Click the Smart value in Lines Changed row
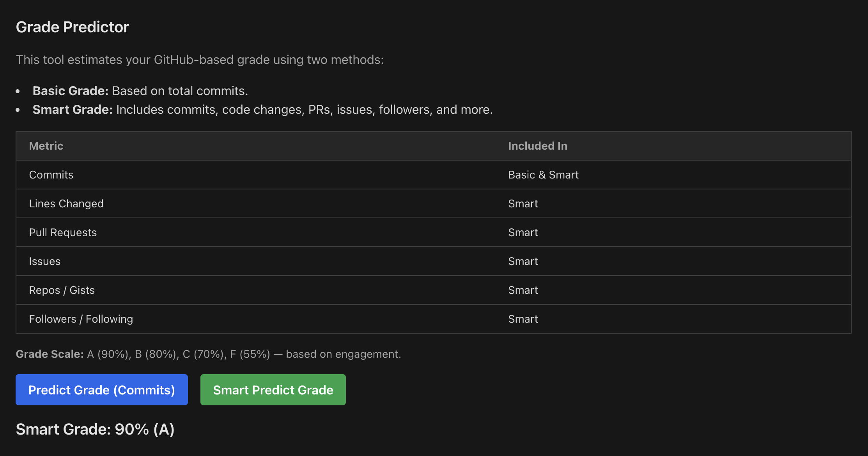 (523, 203)
